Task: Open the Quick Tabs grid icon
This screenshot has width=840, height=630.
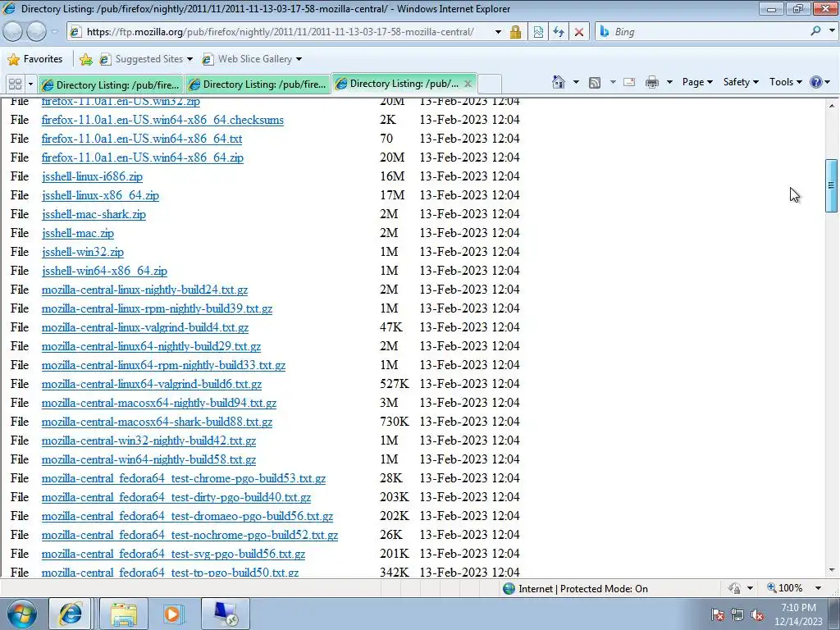Action: 16,84
